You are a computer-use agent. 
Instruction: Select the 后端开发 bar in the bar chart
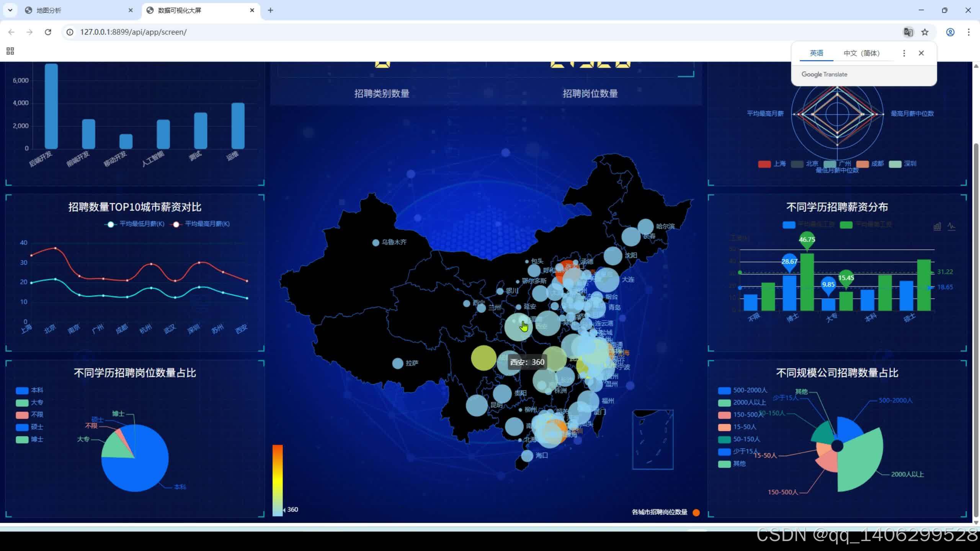tap(51, 106)
